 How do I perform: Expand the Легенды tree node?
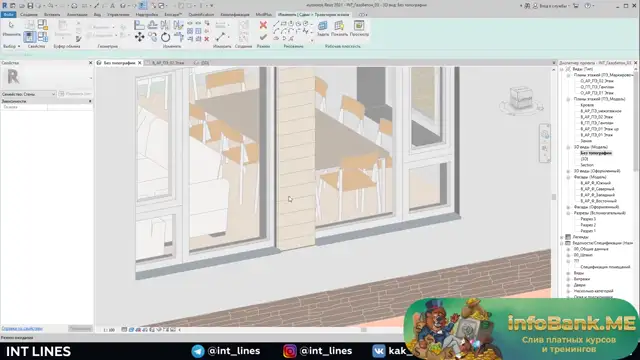click(x=562, y=237)
